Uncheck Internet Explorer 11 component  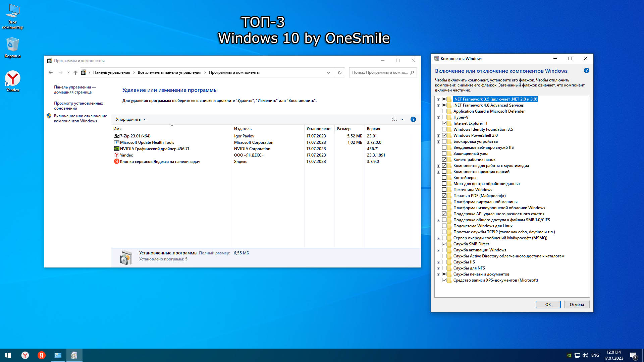(444, 123)
